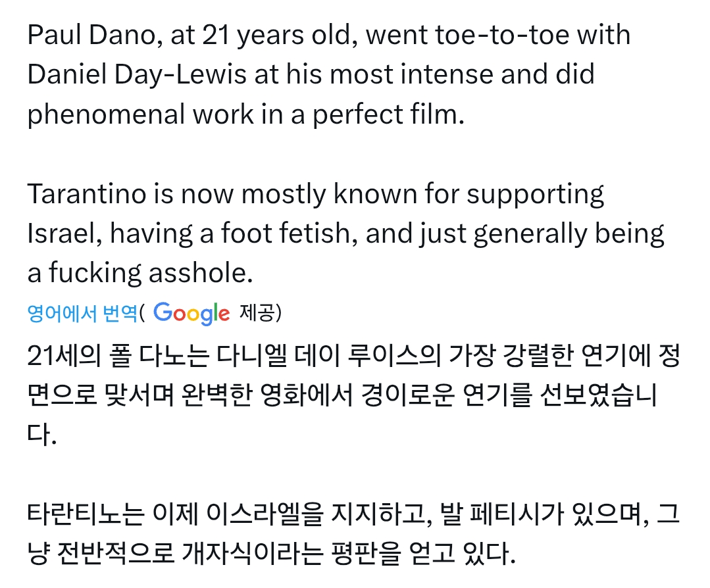Click the word 'Israel,' in the post
The height and width of the screenshot is (588, 710).
coord(64,233)
